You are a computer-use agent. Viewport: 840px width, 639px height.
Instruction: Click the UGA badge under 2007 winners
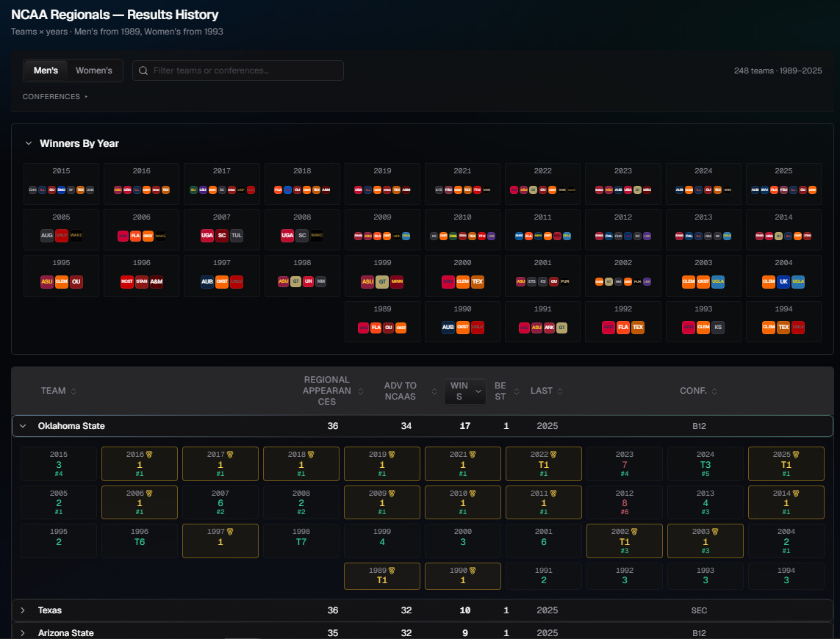(x=207, y=235)
